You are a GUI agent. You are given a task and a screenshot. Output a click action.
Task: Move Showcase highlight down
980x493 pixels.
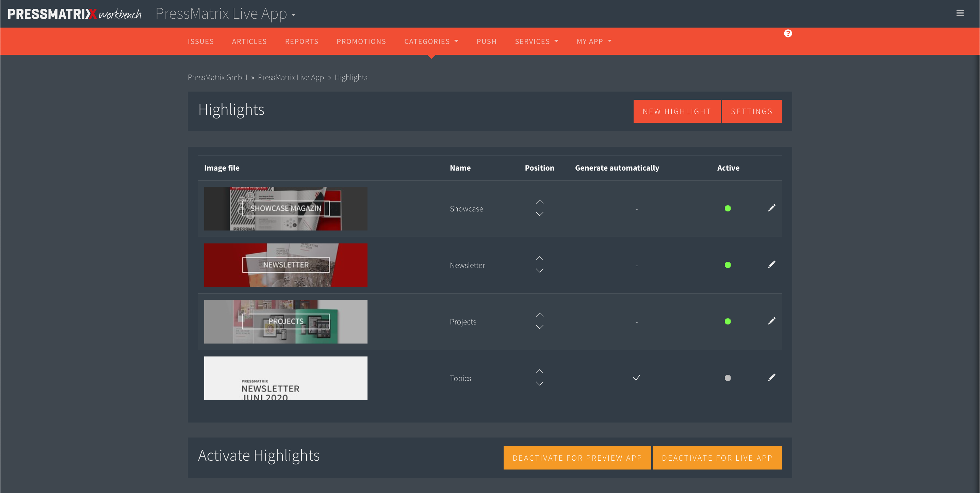tap(539, 214)
